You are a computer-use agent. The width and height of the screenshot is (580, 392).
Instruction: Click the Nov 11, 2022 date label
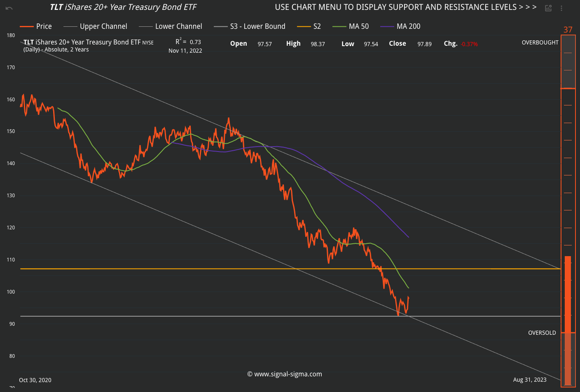[185, 51]
